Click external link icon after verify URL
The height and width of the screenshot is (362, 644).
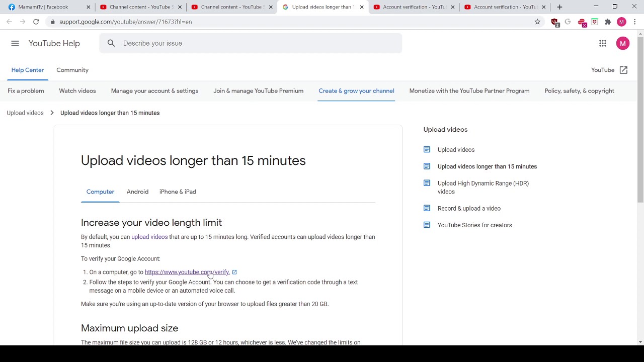(234, 272)
